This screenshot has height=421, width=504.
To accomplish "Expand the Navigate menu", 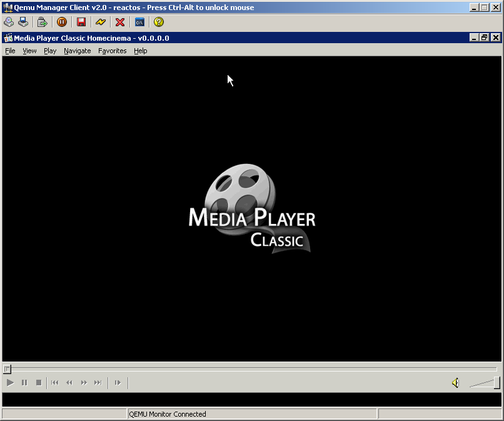I will (77, 51).
